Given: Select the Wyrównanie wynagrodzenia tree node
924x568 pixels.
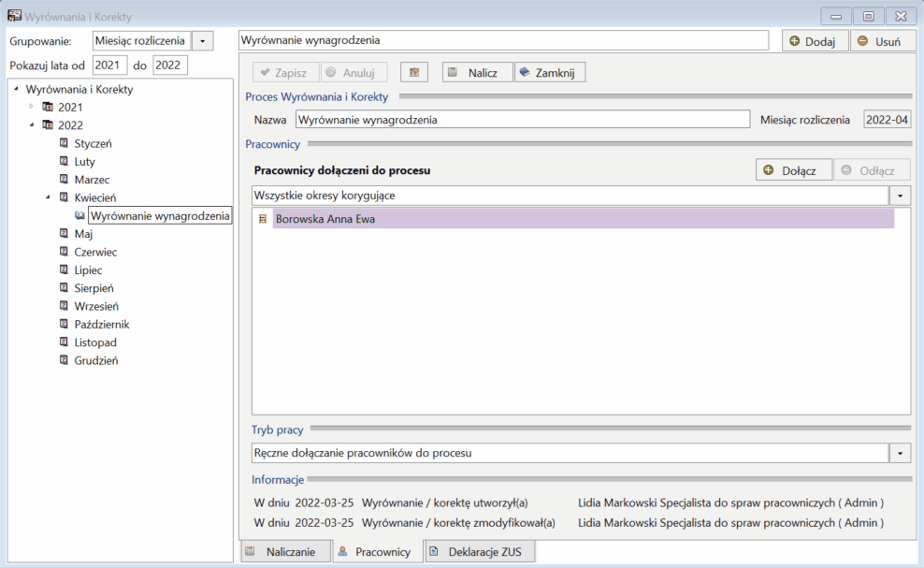Looking at the screenshot, I should click(x=160, y=215).
